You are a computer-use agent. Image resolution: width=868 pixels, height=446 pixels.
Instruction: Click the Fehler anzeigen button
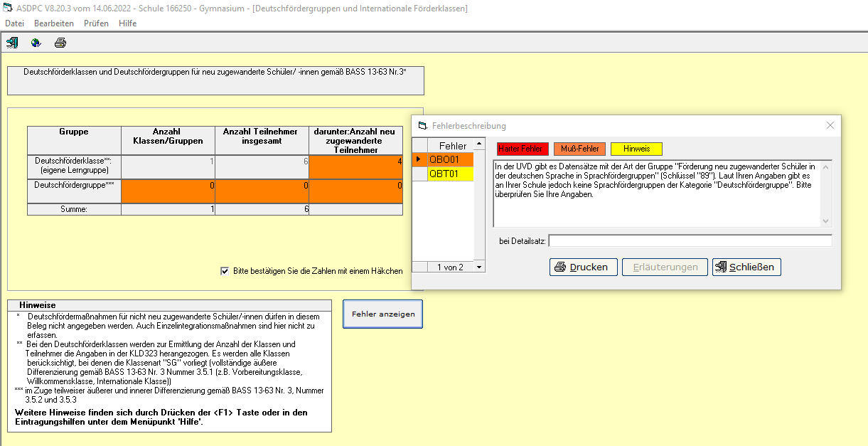[382, 314]
